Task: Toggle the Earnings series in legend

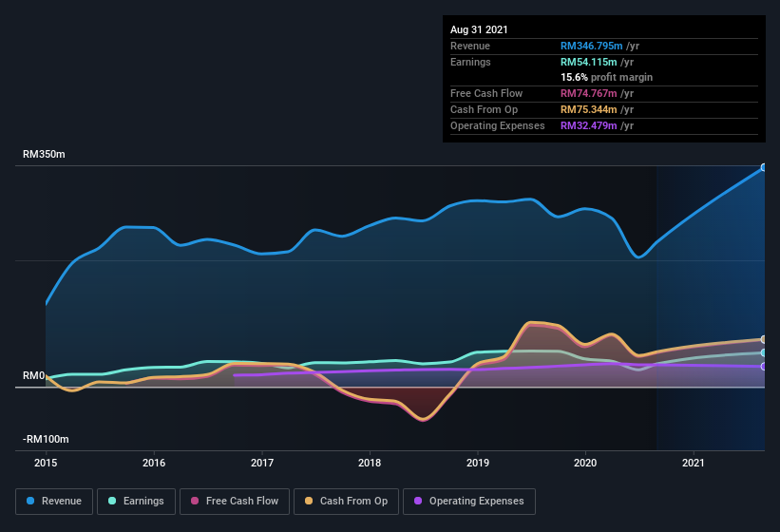Action: [136, 501]
